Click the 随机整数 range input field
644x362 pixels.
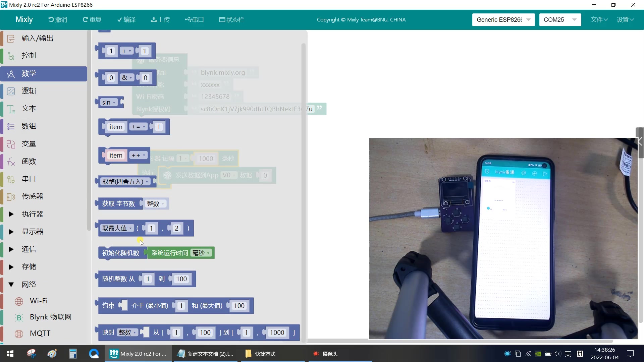pyautogui.click(x=148, y=279)
